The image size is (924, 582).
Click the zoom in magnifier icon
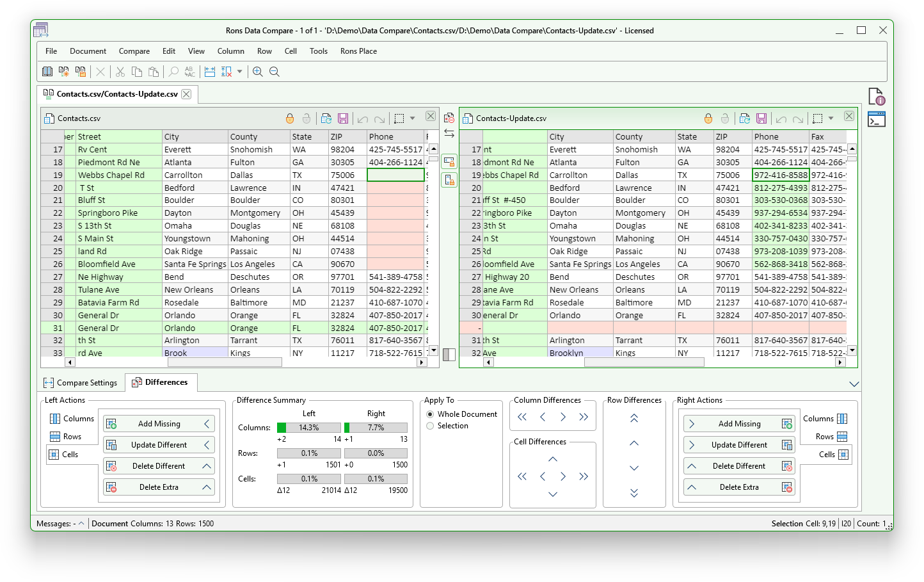click(x=258, y=72)
